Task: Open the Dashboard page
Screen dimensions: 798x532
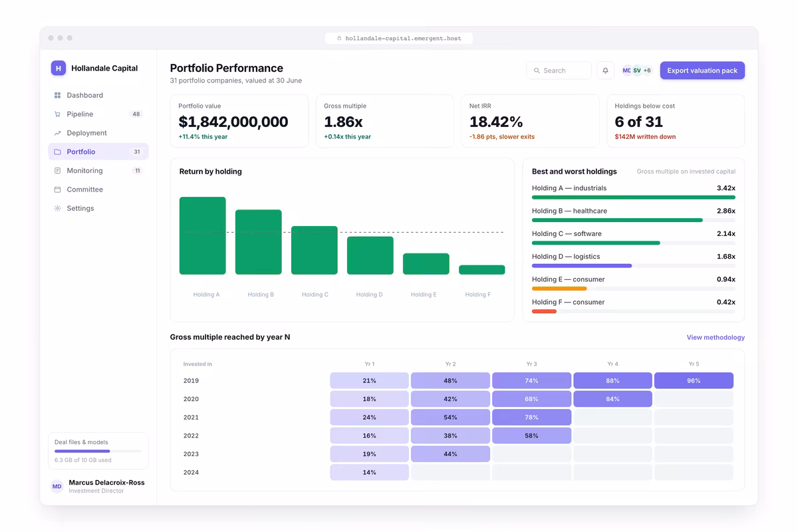Action: click(x=98, y=95)
